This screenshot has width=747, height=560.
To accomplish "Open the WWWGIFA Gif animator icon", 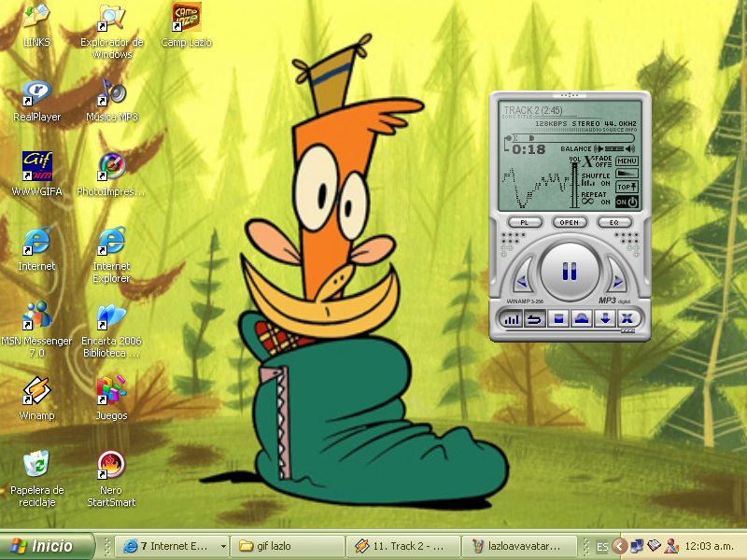I will pos(36,175).
